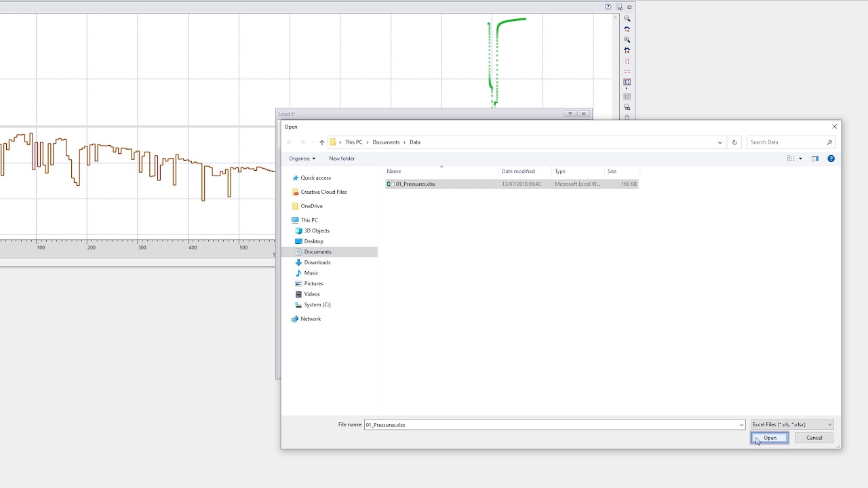Click the preview pane icon

[x=815, y=159]
